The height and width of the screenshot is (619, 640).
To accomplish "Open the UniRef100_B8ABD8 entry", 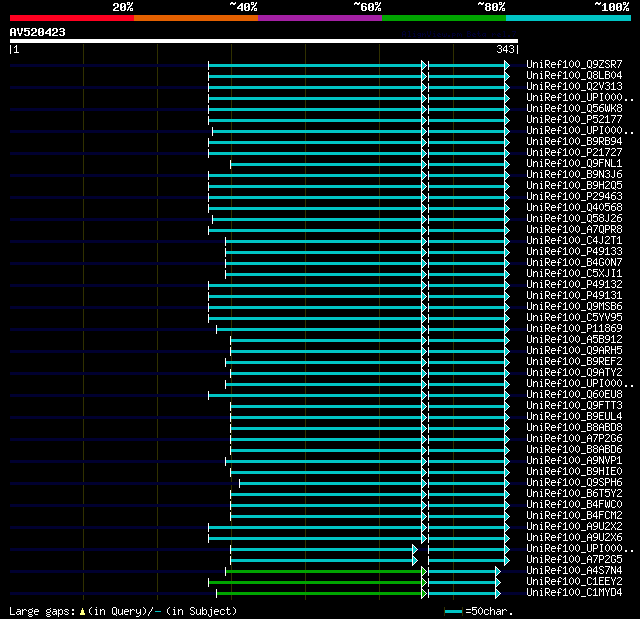I will [574, 428].
